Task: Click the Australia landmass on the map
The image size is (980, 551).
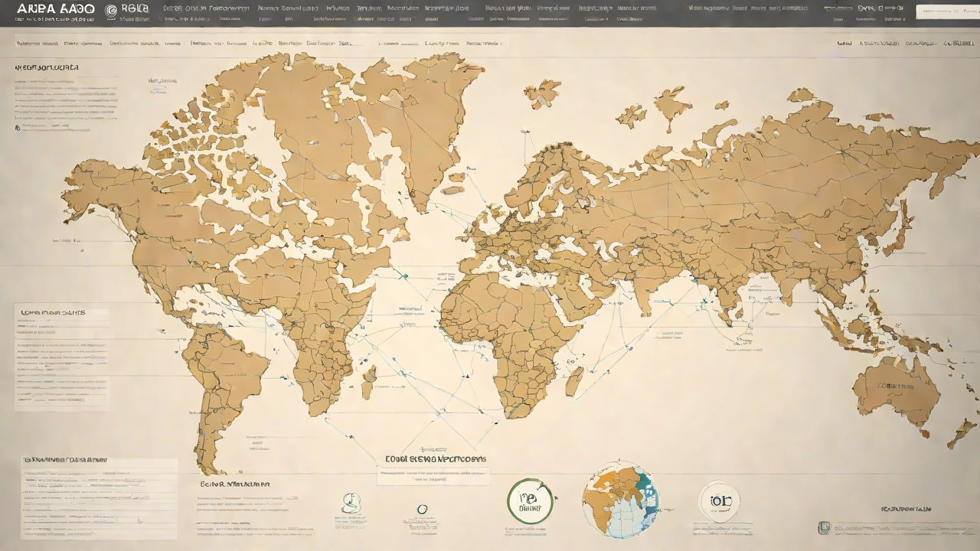Action: point(896,390)
